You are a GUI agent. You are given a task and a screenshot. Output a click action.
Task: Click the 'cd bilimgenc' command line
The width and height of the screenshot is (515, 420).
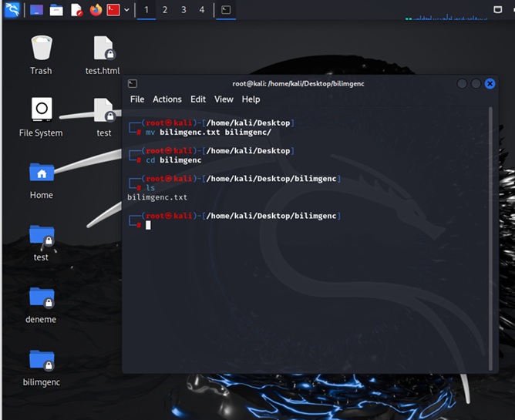pyautogui.click(x=173, y=160)
